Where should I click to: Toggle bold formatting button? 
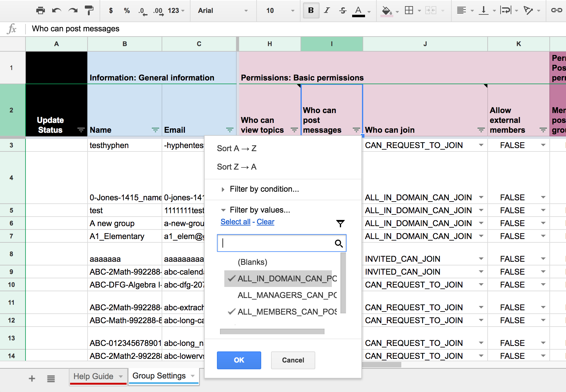click(311, 11)
